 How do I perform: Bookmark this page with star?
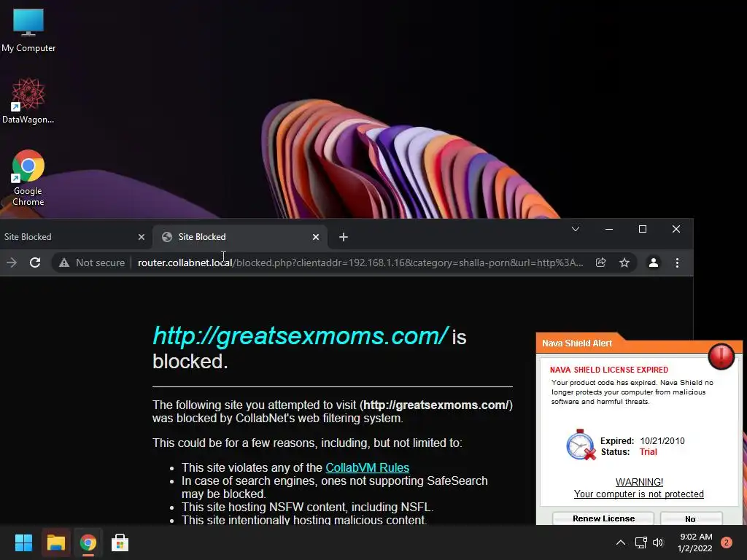[624, 262]
